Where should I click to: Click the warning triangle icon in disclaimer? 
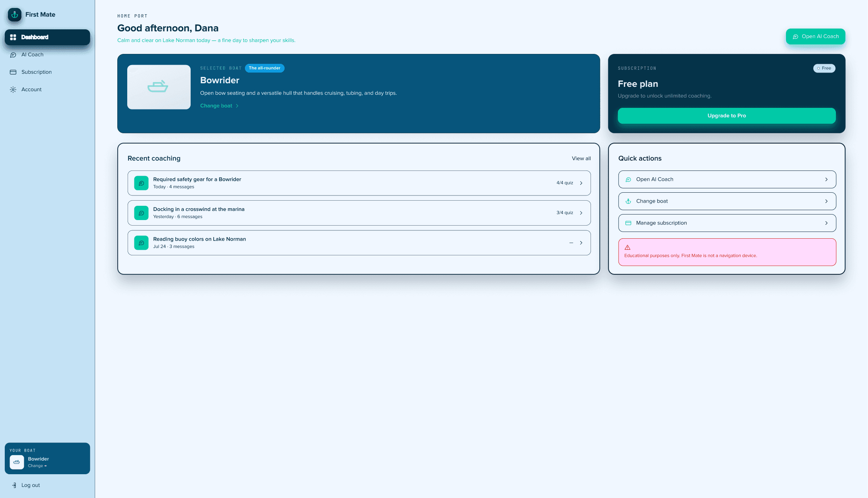click(x=627, y=247)
